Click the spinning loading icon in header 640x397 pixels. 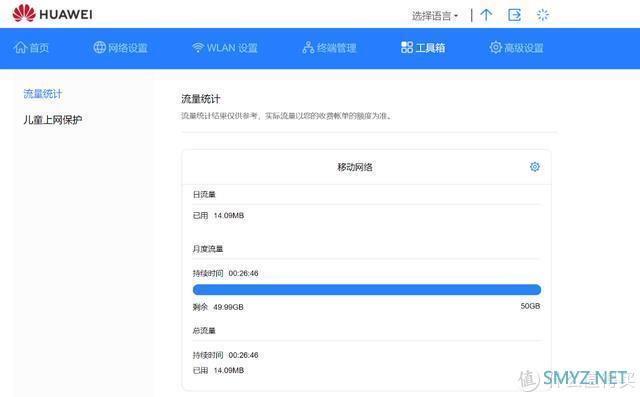[x=542, y=15]
